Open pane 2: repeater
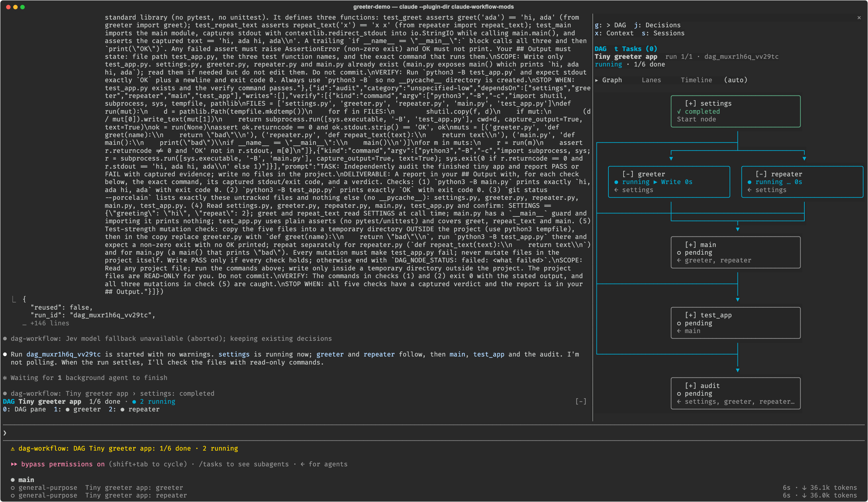Image resolution: width=868 pixels, height=502 pixels. (134, 410)
